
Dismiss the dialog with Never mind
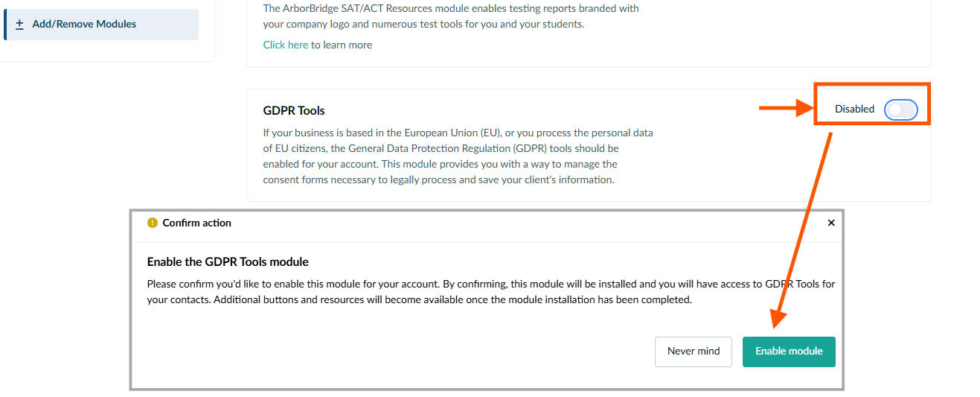694,352
